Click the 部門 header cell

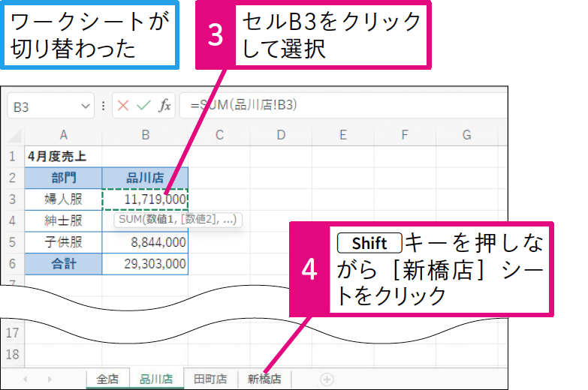63,178
